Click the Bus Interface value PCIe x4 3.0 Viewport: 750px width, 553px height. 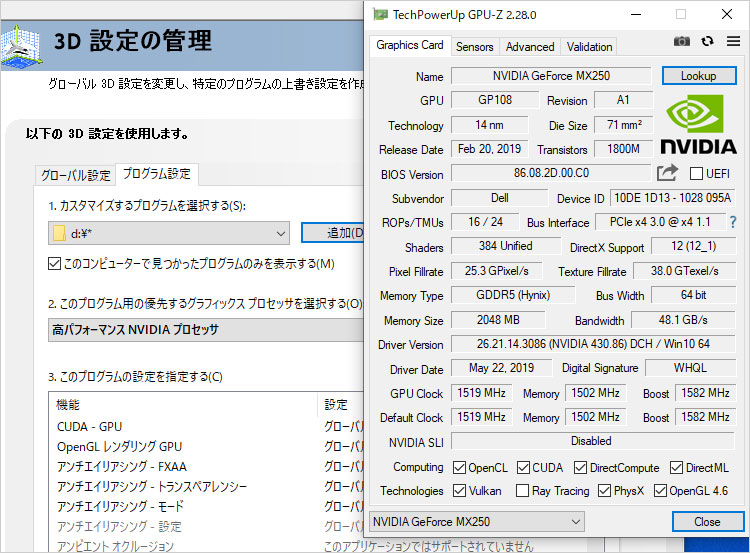(x=660, y=222)
